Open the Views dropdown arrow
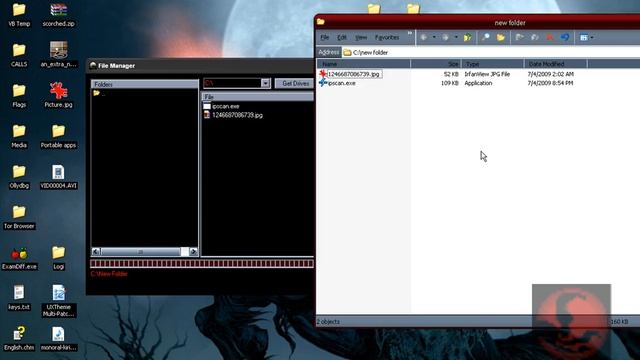The width and height of the screenshot is (640, 360). pyautogui.click(x=592, y=38)
